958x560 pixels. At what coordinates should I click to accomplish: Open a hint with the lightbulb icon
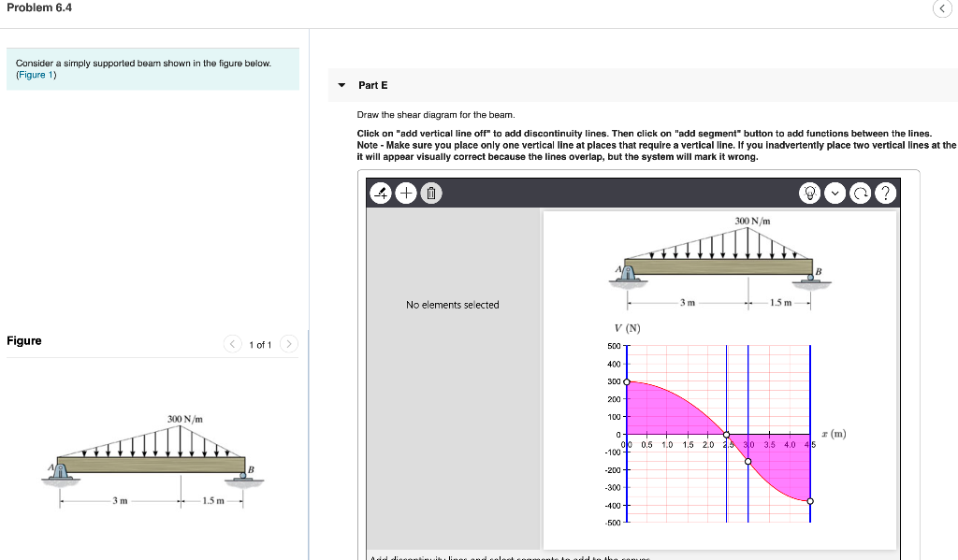click(x=808, y=193)
